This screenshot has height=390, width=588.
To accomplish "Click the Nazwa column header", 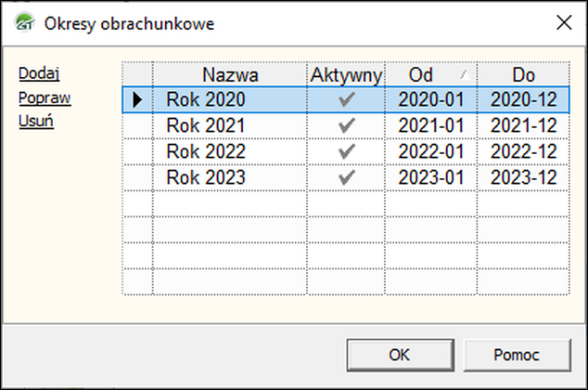I will (x=230, y=74).
